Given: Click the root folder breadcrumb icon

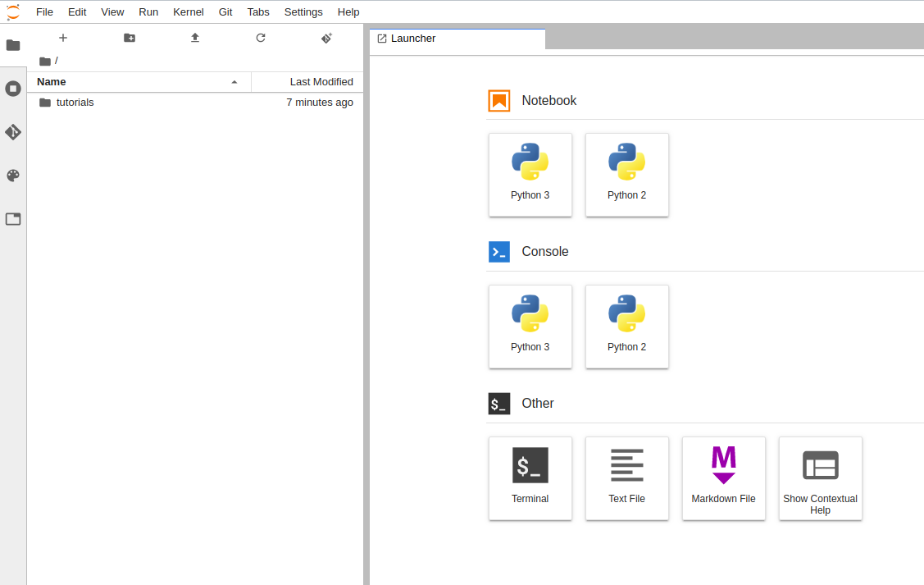Looking at the screenshot, I should point(45,61).
